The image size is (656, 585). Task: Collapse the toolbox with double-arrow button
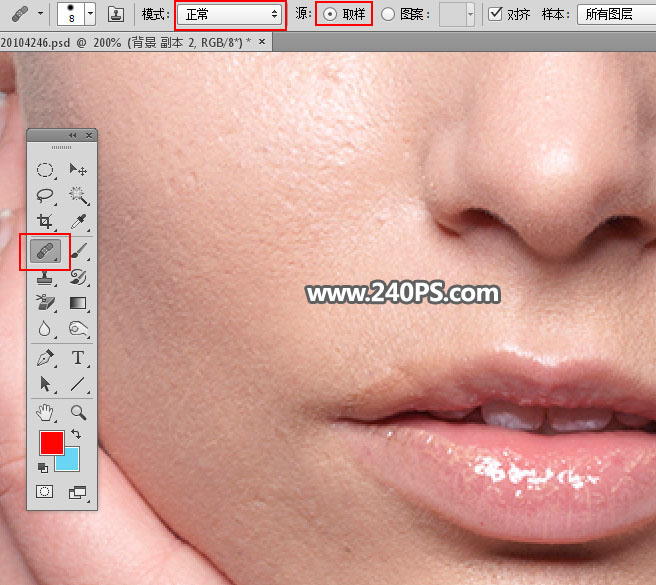click(73, 135)
